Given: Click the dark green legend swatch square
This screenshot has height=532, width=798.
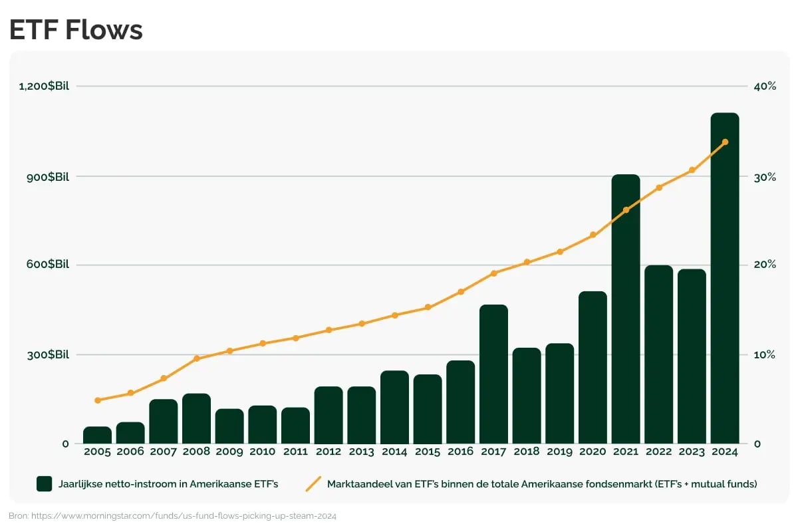Looking at the screenshot, I should 45,483.
